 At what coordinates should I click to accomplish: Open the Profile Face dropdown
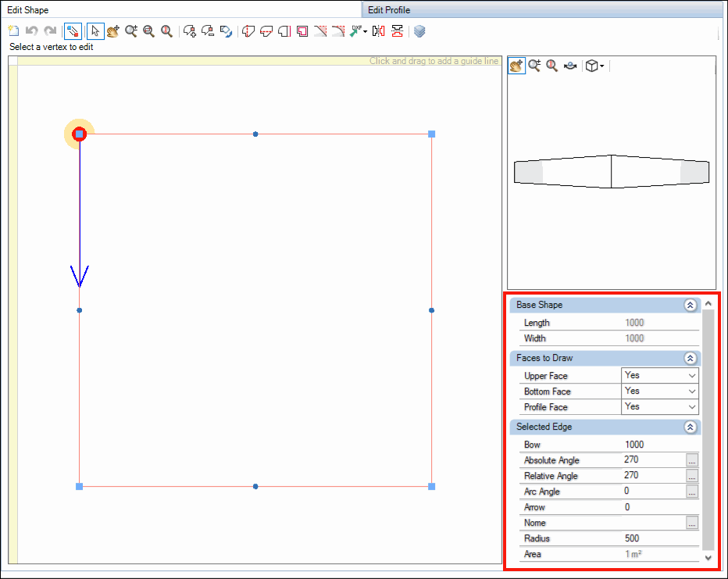tap(660, 407)
